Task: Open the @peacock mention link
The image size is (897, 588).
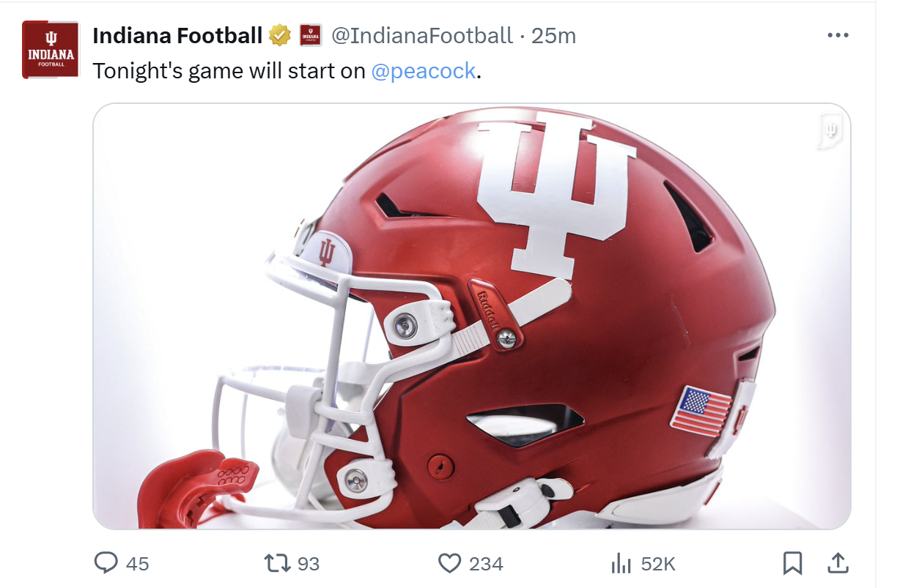Action: pyautogui.click(x=424, y=72)
